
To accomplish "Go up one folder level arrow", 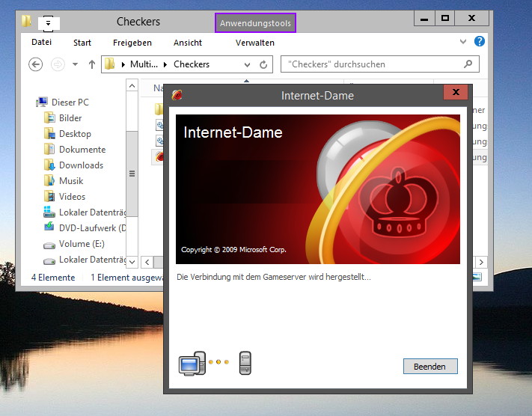I will (91, 64).
